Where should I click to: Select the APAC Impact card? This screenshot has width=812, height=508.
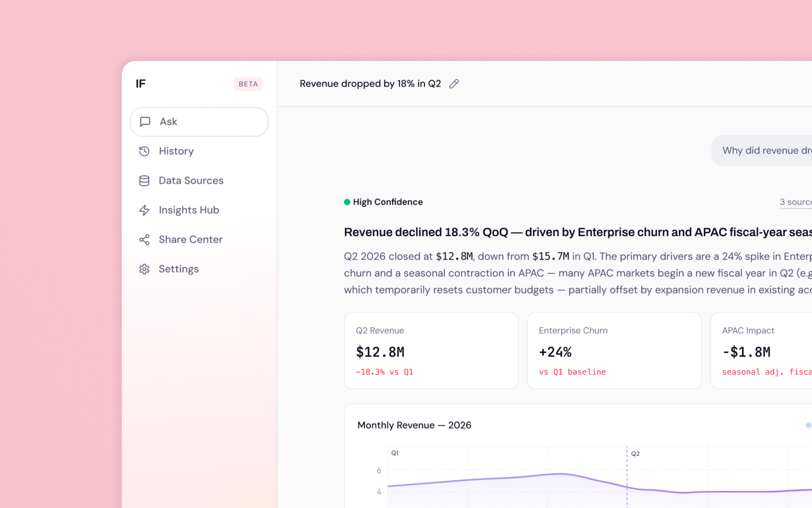click(761, 351)
